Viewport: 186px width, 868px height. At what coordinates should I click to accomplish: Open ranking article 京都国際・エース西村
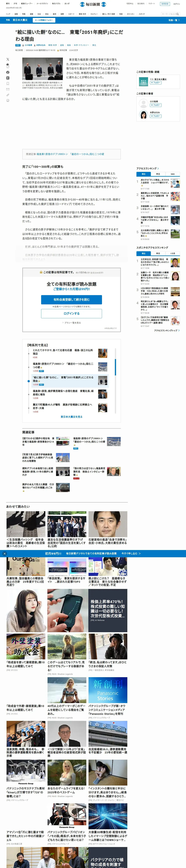155,208
